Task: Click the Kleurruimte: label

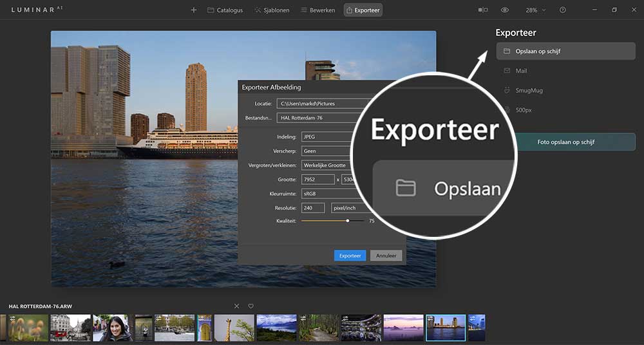Action: pos(283,194)
